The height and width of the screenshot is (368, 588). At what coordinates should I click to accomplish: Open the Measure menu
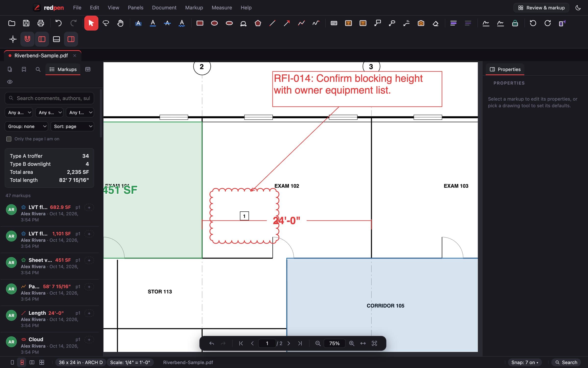tap(222, 8)
